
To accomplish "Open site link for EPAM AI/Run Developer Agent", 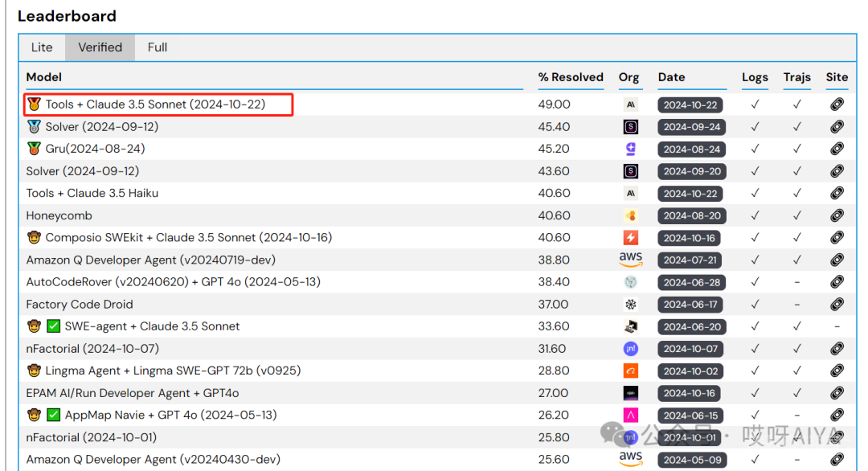I will 837,393.
